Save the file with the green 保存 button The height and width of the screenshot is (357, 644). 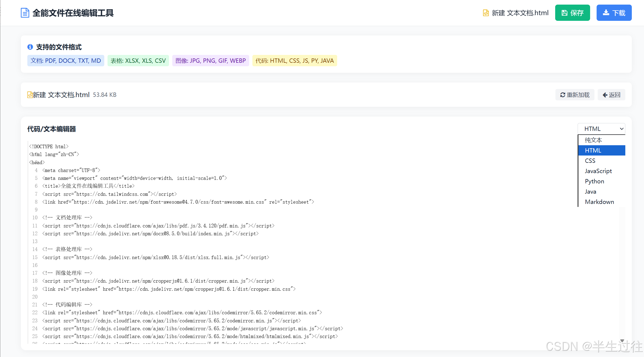[573, 13]
